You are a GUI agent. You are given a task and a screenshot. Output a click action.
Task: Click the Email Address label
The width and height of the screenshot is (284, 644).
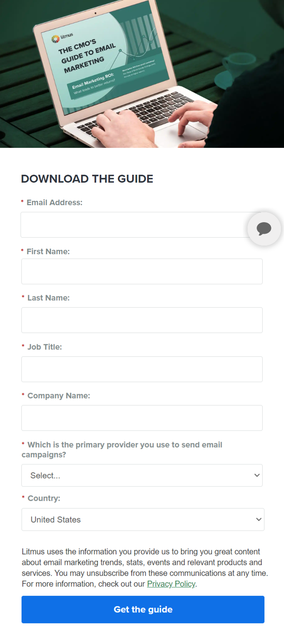55,202
